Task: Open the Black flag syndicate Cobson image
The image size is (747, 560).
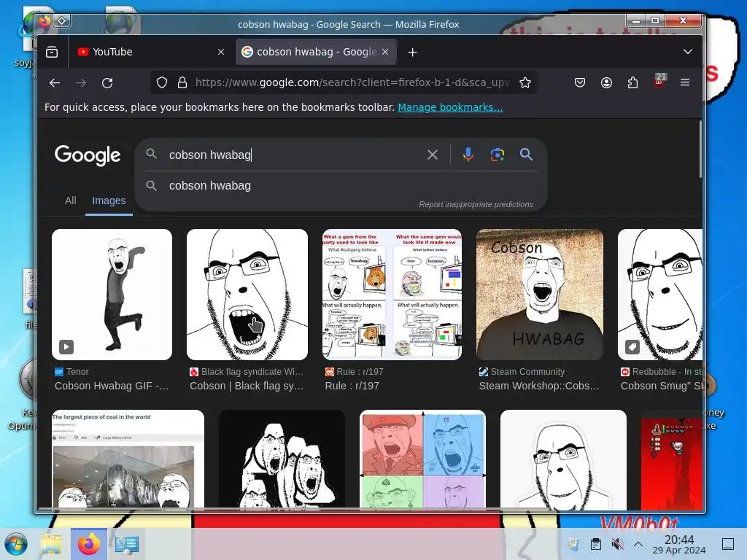Action: [x=247, y=295]
